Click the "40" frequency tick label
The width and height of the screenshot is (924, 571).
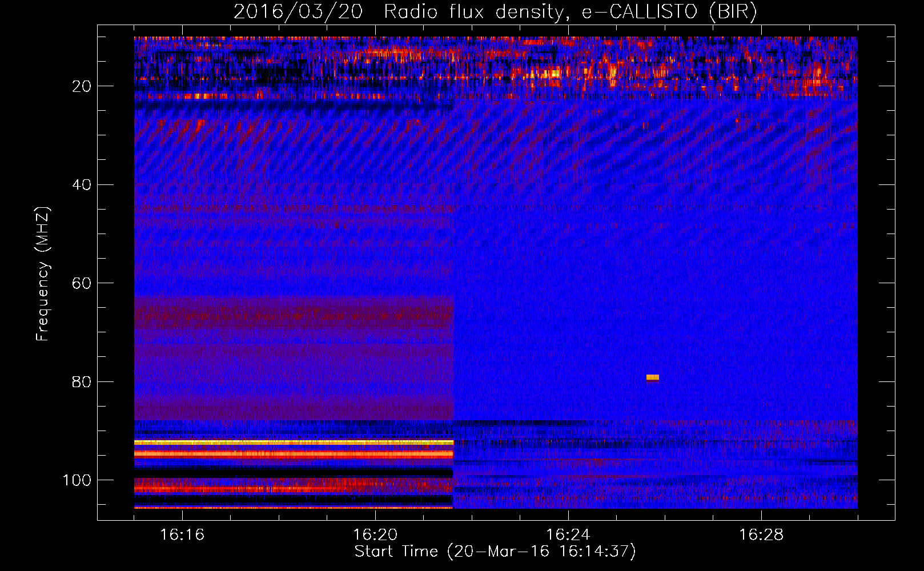(82, 185)
